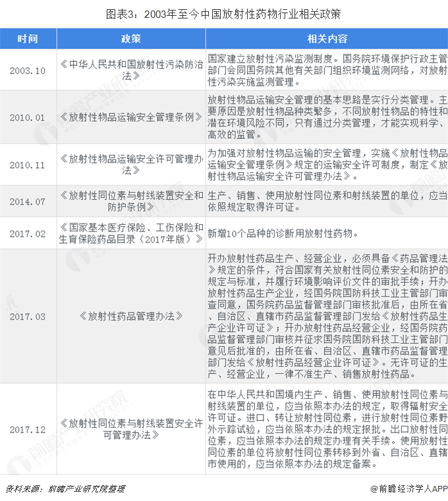Click the 前瞻经济学人APP watermark text

tap(407, 489)
